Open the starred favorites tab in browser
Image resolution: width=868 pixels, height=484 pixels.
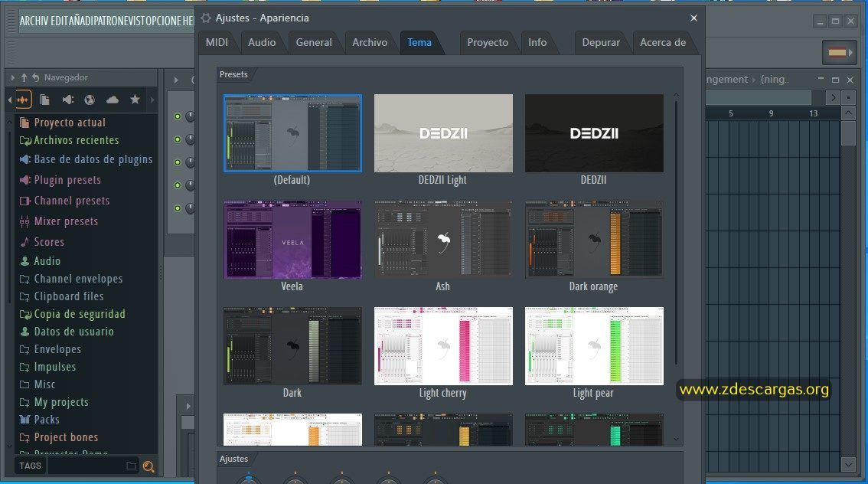[x=135, y=100]
